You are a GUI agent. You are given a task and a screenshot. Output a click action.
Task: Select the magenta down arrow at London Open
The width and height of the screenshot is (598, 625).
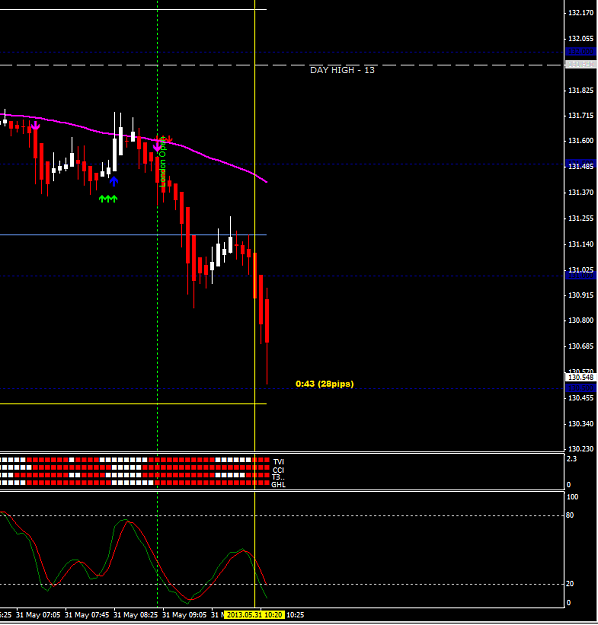coord(157,147)
